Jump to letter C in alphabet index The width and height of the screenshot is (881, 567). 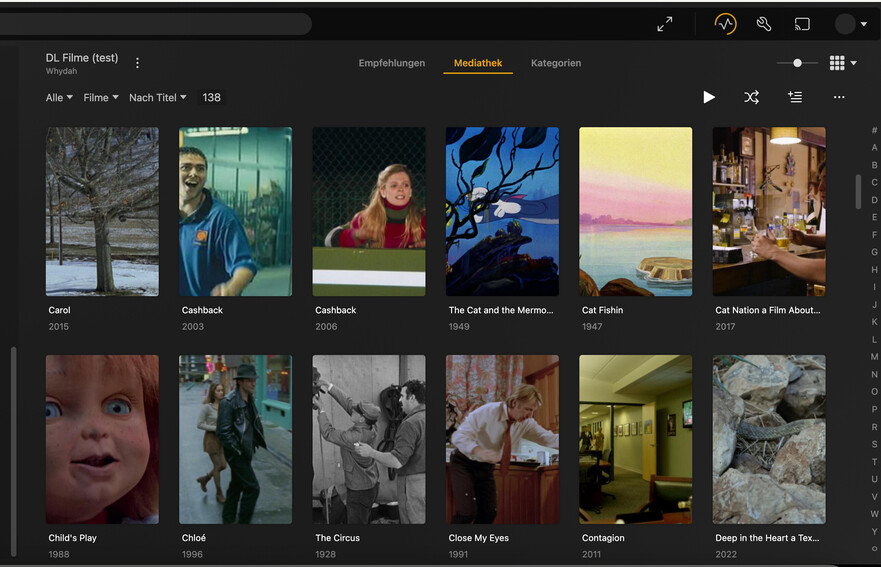pos(874,182)
